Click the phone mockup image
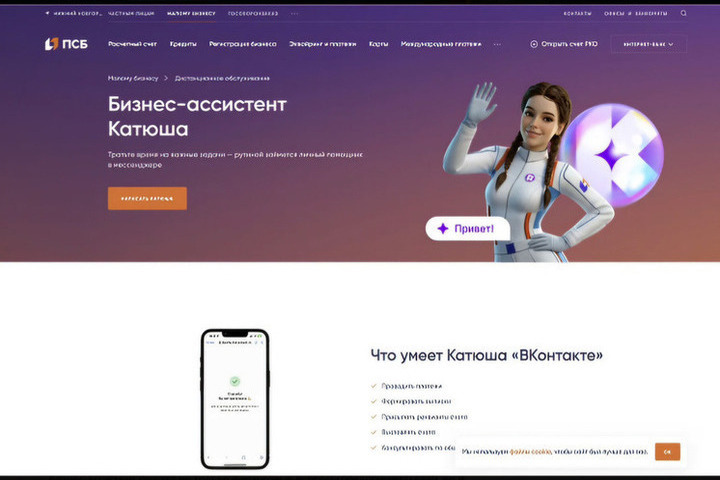720x480 pixels. tap(235, 399)
